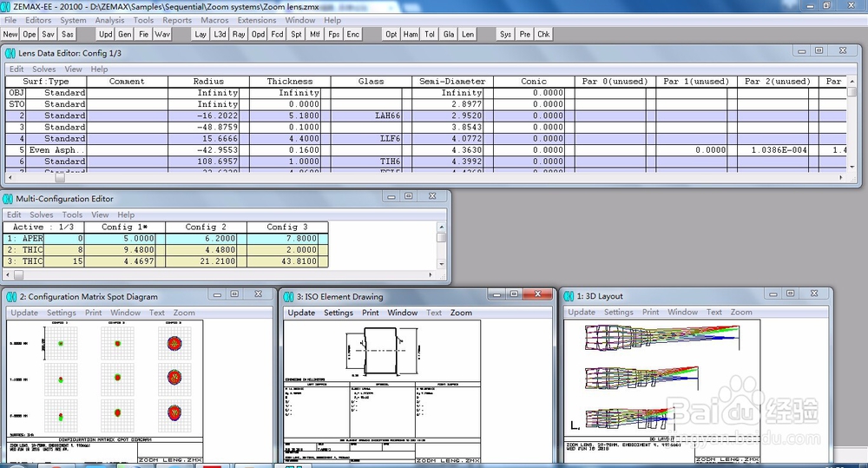Click Zoom in ISO Element Drawing window
The height and width of the screenshot is (468, 868).
coord(461,313)
